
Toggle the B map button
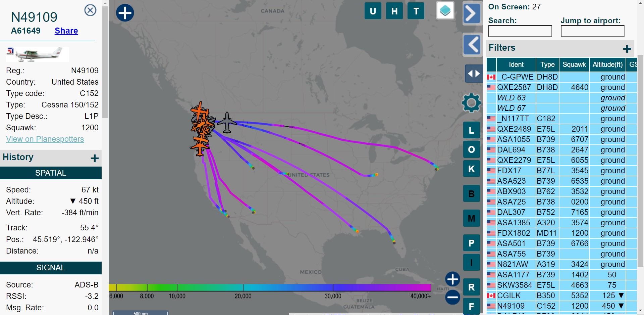click(472, 194)
